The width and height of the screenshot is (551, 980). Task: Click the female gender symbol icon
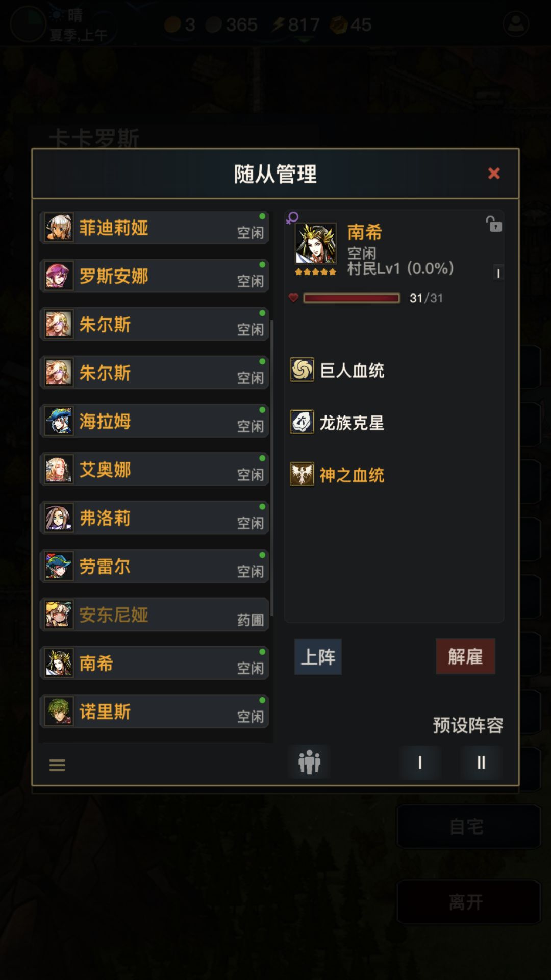pos(292,218)
